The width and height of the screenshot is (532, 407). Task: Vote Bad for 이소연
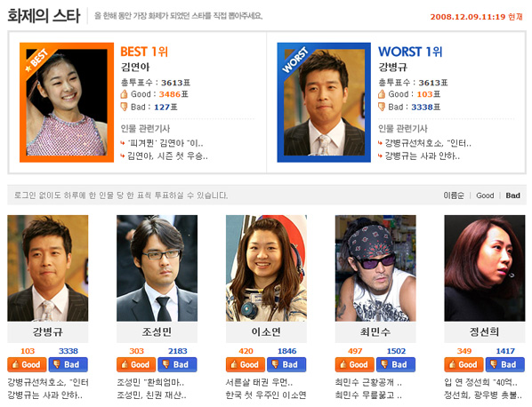pos(286,364)
